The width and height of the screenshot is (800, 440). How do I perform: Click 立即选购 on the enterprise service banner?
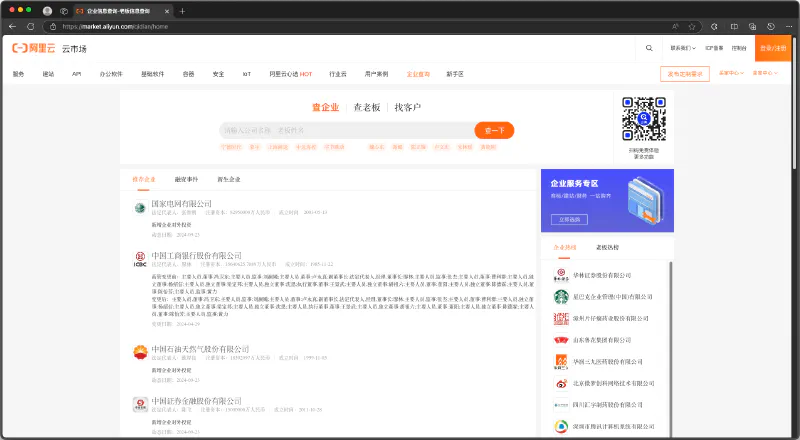click(569, 219)
